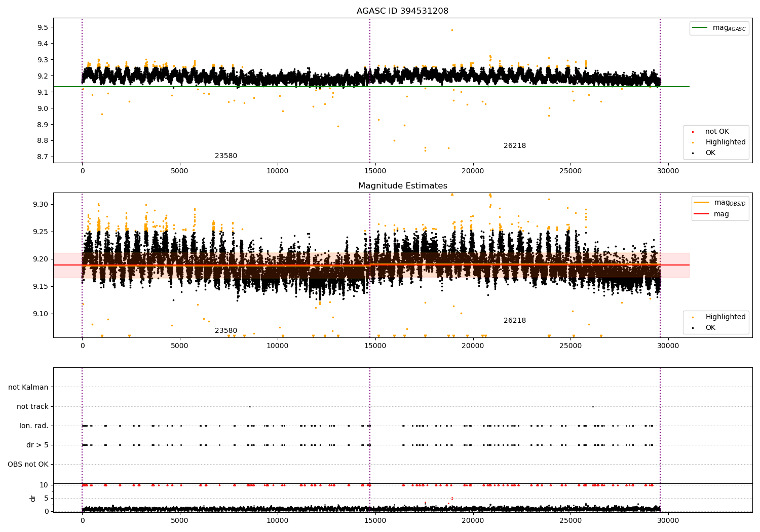Click the green line sample in the mag AGASC legend
This screenshot has height=532, width=760.
(x=700, y=28)
